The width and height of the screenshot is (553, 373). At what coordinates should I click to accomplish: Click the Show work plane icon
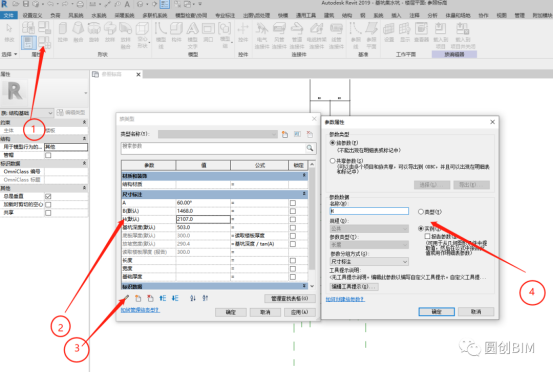[405, 32]
